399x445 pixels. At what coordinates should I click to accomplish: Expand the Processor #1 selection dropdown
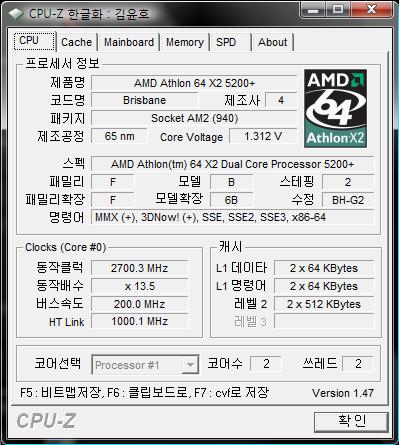(190, 365)
